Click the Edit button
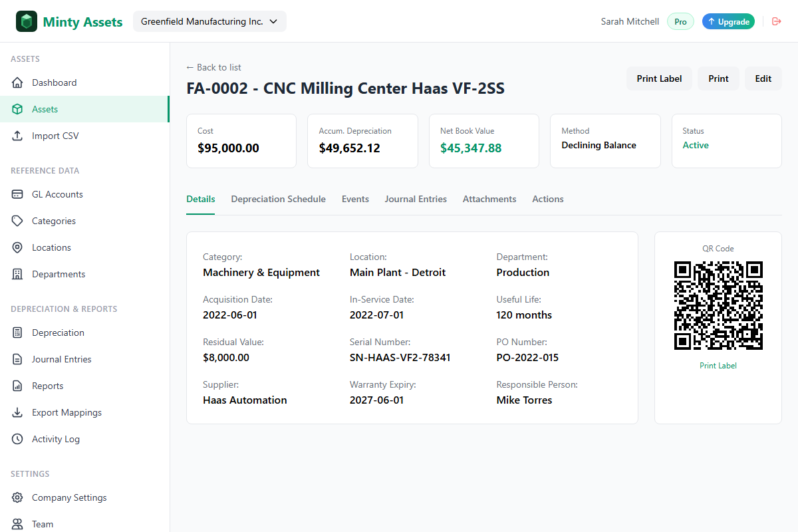The width and height of the screenshot is (798, 532). coord(763,78)
